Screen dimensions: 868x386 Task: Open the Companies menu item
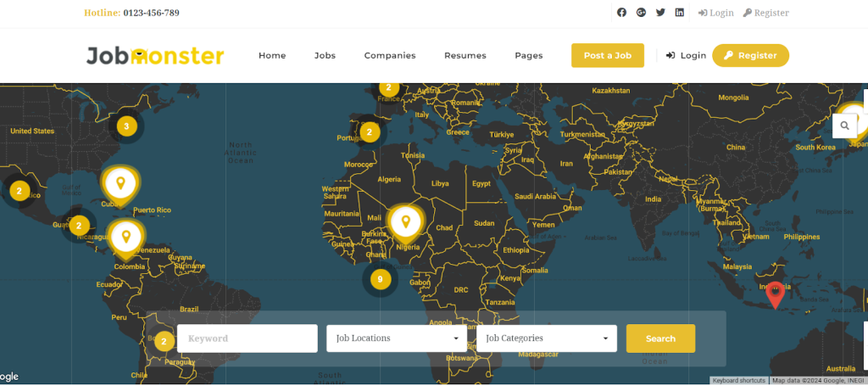click(x=390, y=55)
